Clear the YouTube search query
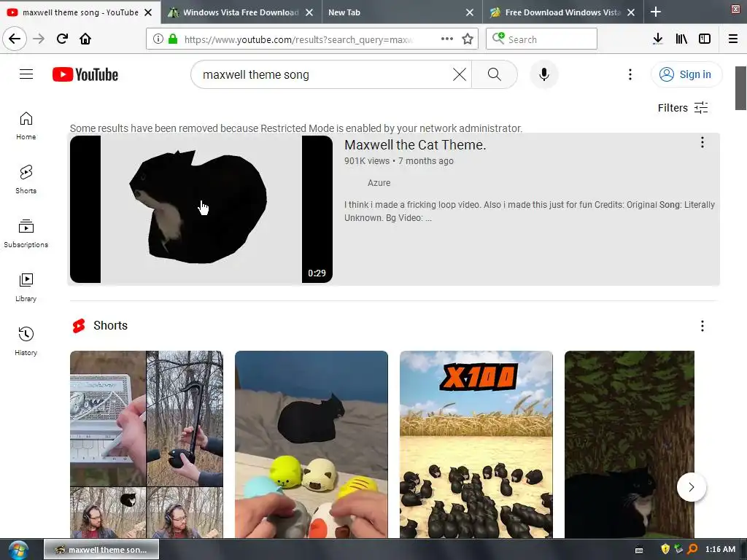This screenshot has height=560, width=747. [460, 74]
